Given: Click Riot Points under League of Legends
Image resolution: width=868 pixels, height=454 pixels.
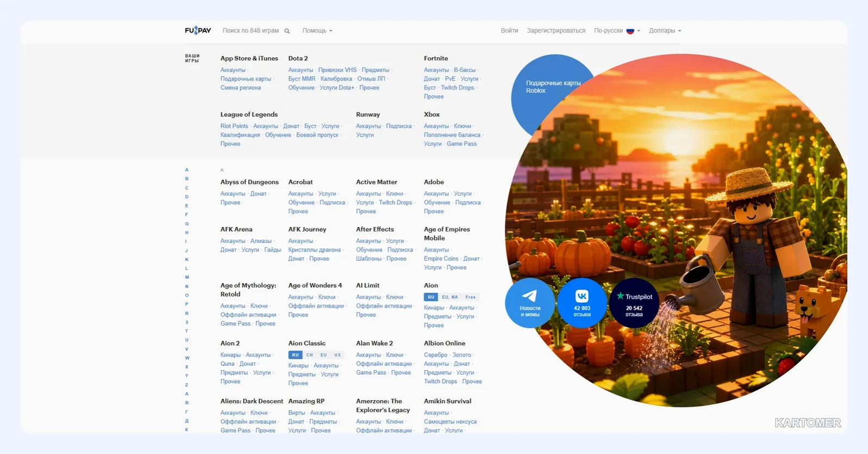Looking at the screenshot, I should (234, 126).
